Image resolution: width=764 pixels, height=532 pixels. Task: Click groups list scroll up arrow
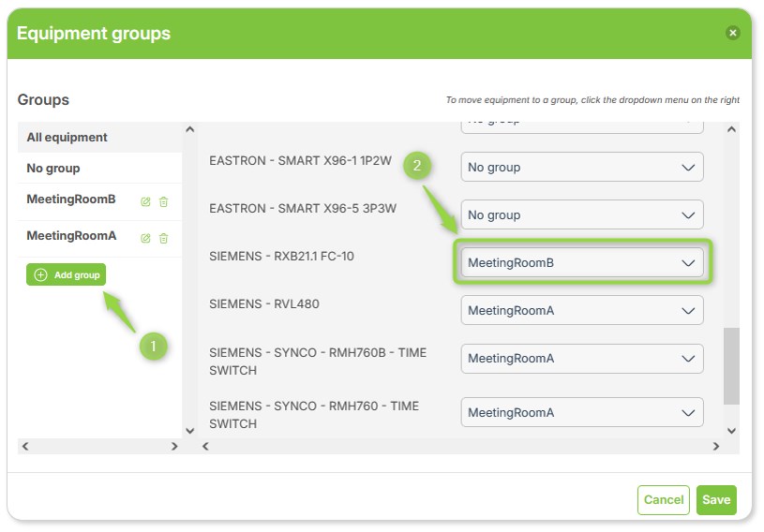pyautogui.click(x=190, y=129)
